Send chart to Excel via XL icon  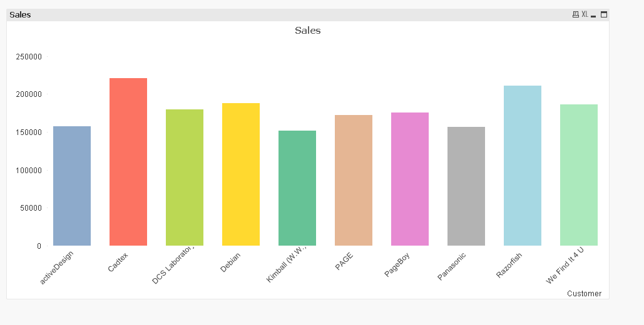[x=585, y=14]
